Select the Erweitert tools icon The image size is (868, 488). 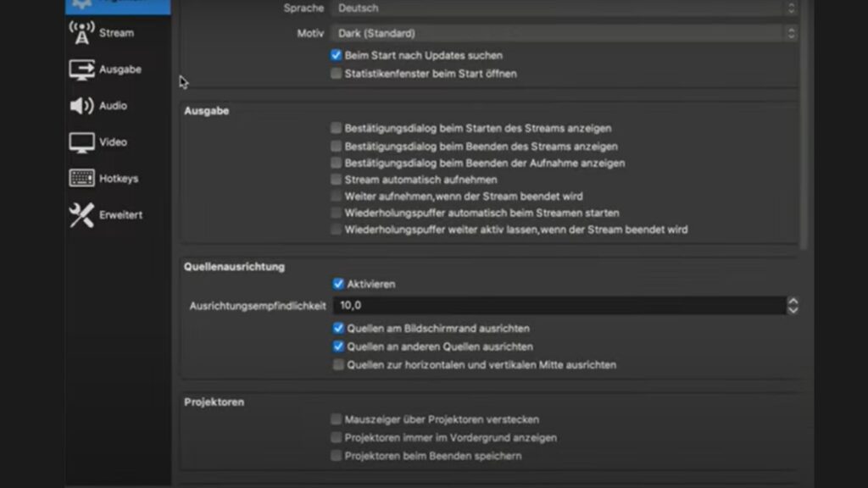[x=81, y=215]
